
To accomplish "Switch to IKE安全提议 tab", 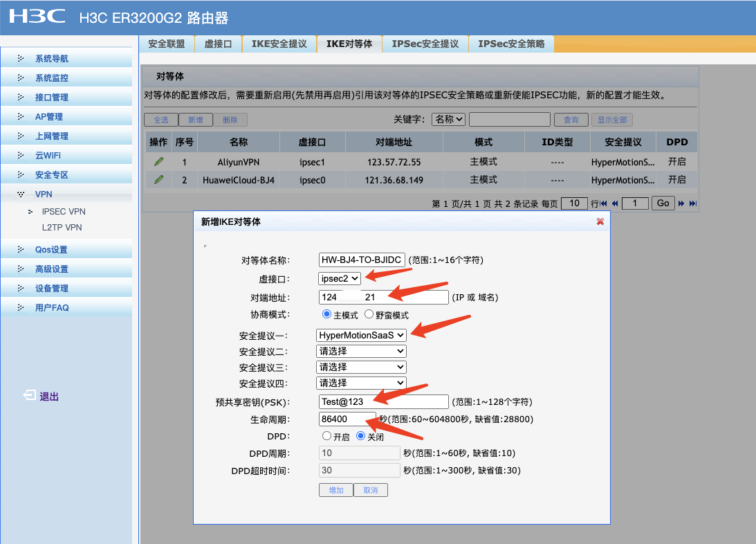I will point(279,44).
